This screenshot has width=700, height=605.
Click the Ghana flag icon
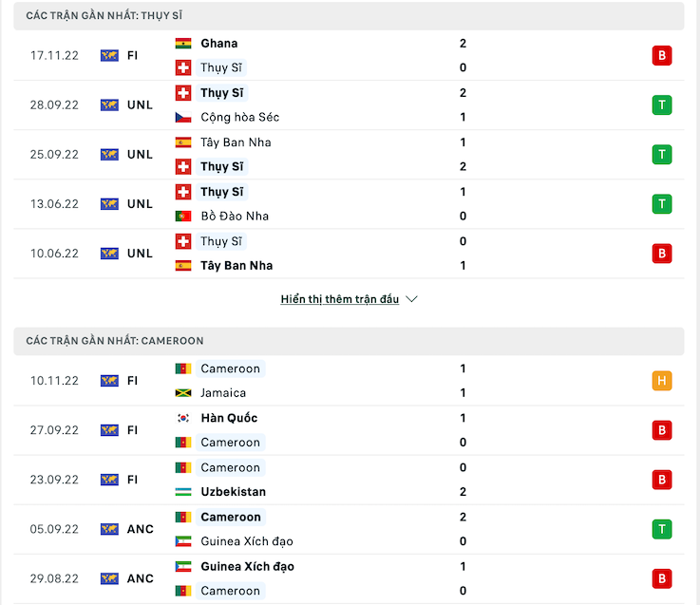pyautogui.click(x=183, y=44)
